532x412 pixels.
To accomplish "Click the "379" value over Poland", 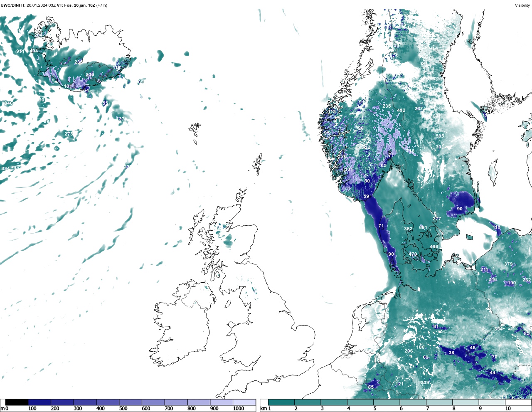I will 508,264.
